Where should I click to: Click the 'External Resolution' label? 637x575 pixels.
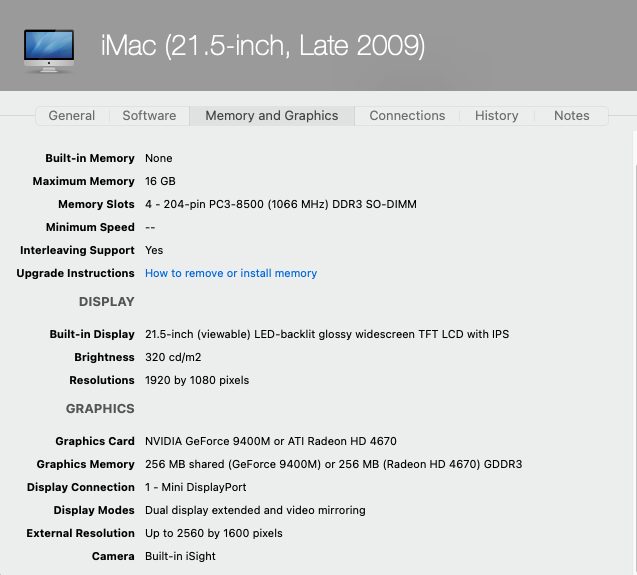pos(80,533)
